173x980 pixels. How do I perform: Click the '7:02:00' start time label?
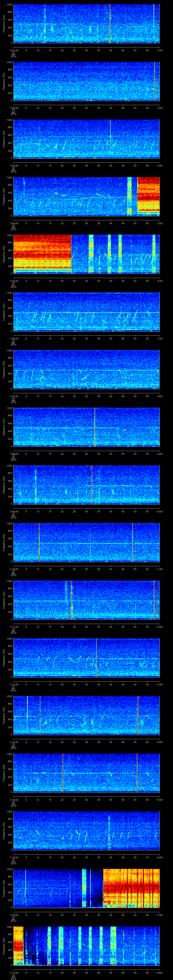pyautogui.click(x=14, y=108)
